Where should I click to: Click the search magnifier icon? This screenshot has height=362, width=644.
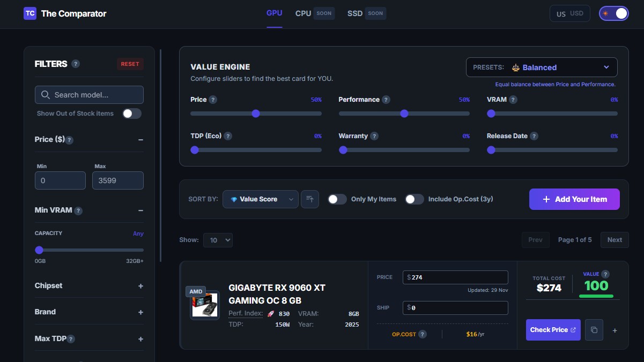tap(46, 95)
